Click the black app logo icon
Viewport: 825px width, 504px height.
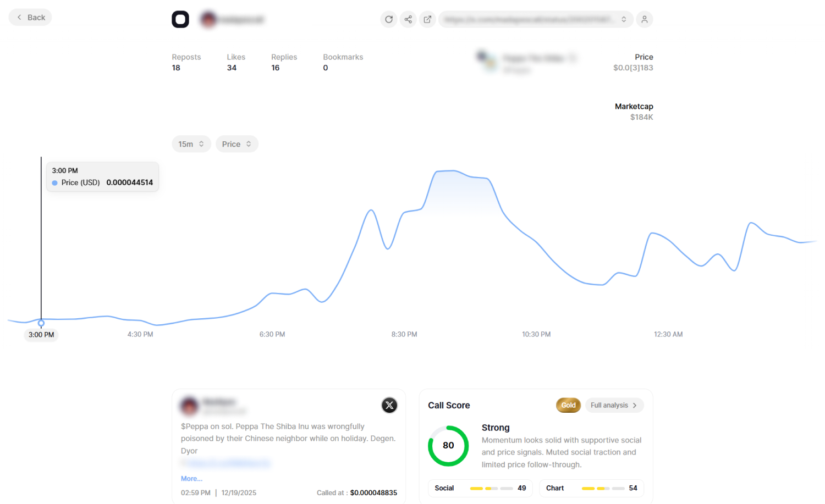[x=180, y=19]
